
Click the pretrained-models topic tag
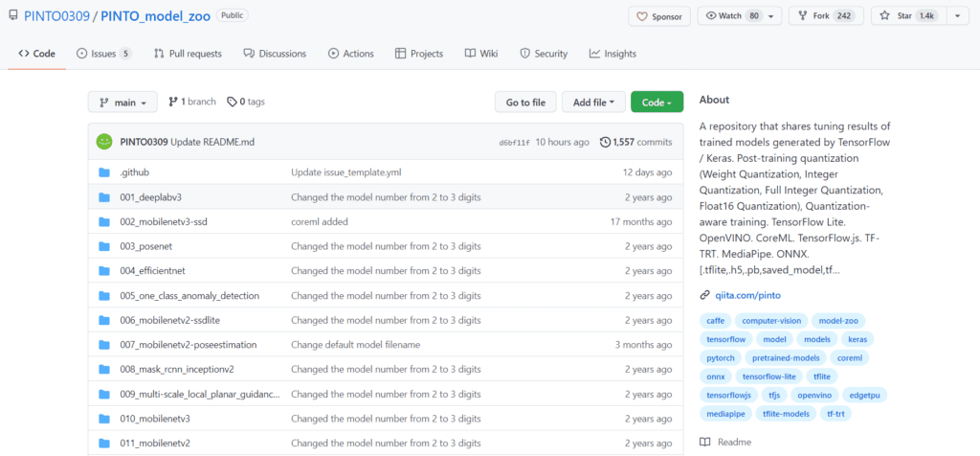pyautogui.click(x=787, y=357)
